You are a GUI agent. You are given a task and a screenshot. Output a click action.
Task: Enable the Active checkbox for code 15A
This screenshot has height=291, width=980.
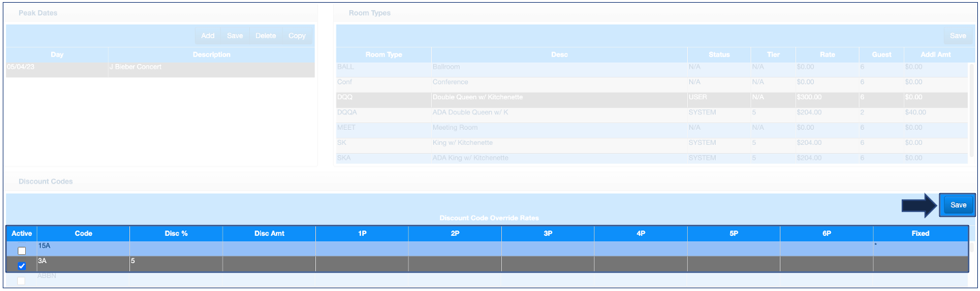click(22, 251)
